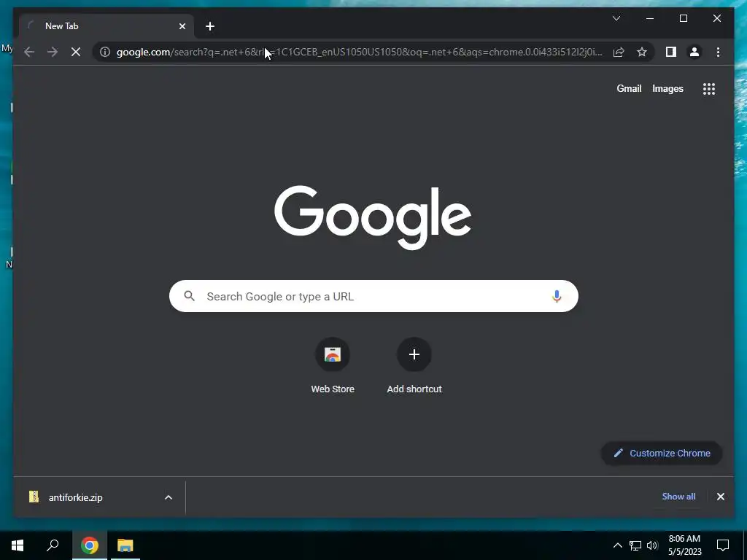Open Chrome side panel
This screenshot has width=747, height=560.
(x=671, y=52)
